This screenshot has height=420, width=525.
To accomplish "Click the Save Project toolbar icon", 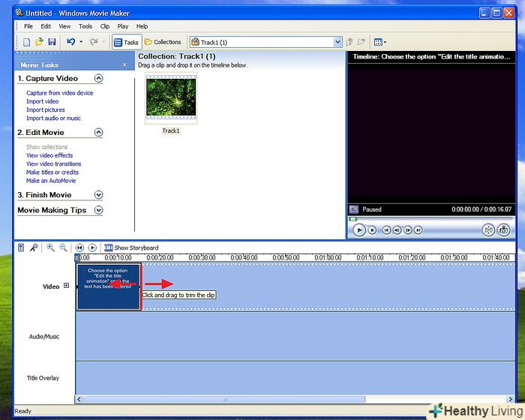I will [x=51, y=42].
